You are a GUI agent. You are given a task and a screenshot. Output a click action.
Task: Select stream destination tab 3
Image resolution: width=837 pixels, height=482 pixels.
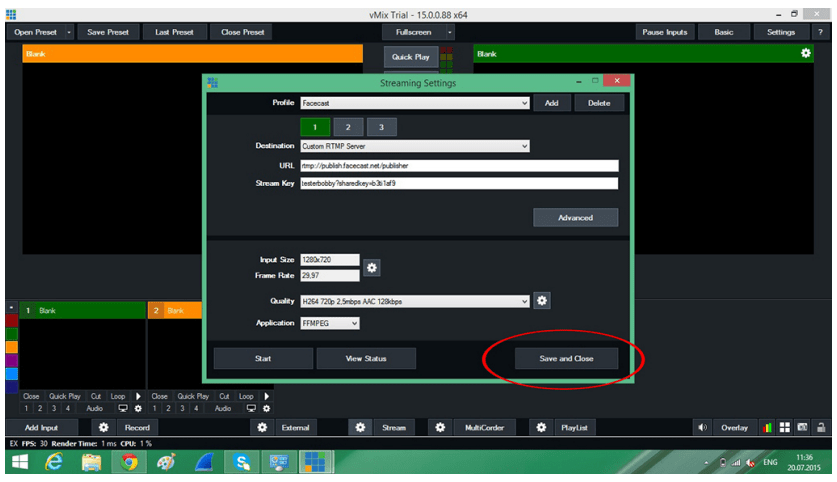[x=381, y=127]
